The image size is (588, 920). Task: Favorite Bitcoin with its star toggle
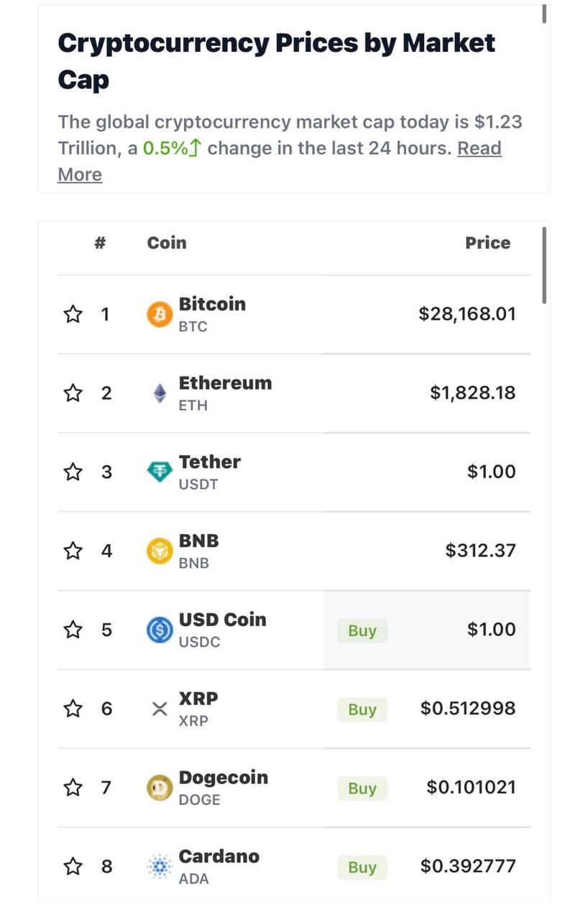pyautogui.click(x=73, y=315)
